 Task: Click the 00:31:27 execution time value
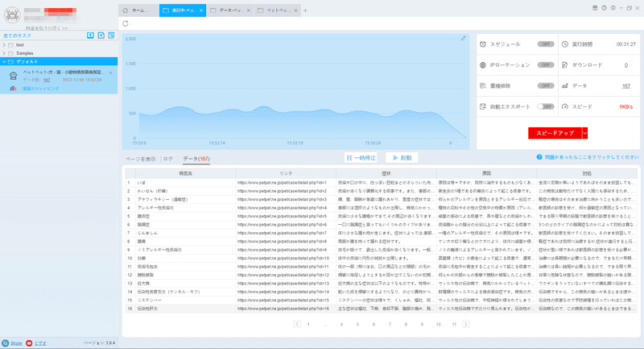click(626, 44)
